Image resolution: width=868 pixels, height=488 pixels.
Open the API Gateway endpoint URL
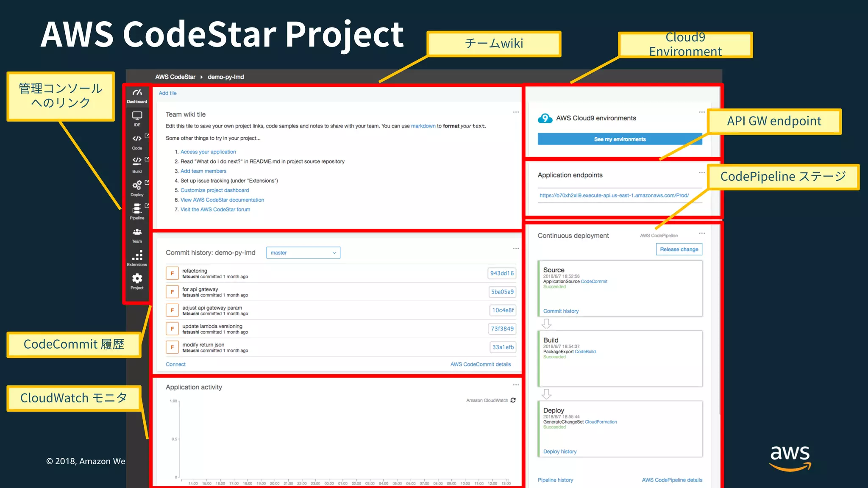(x=614, y=196)
